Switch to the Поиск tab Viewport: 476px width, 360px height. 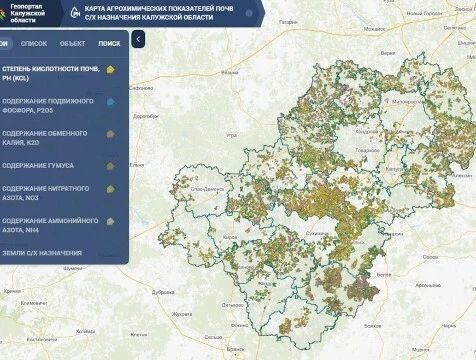point(109,44)
